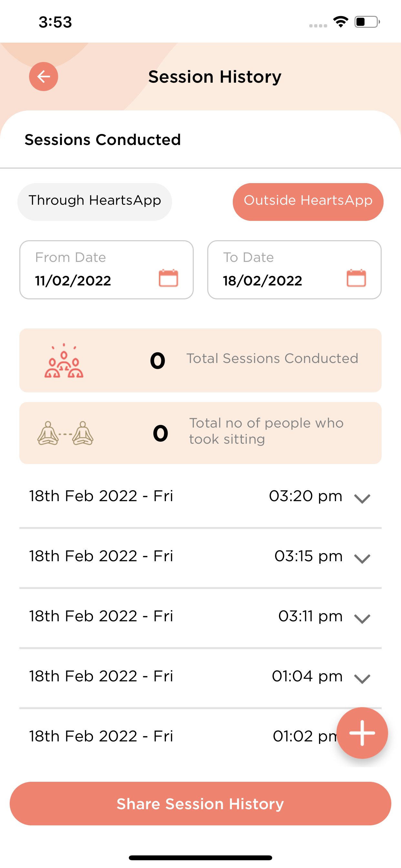Expand the 03:15 pm session chevron
Screen dimensions: 401x868
[362, 558]
